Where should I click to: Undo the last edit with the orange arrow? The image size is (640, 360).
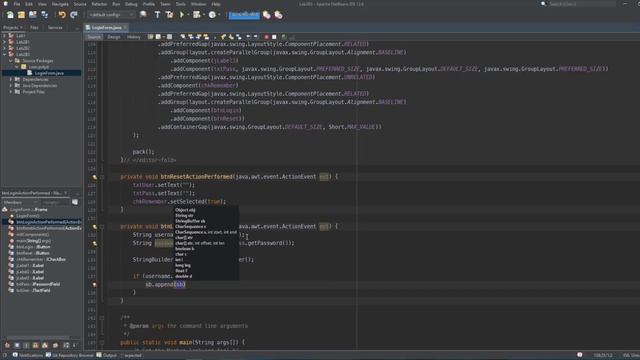[x=62, y=15]
